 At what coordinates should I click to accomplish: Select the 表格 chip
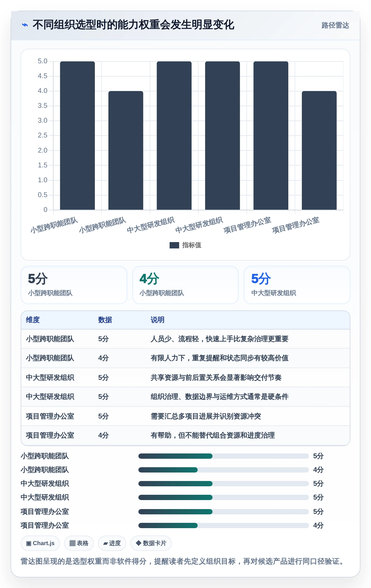click(79, 543)
